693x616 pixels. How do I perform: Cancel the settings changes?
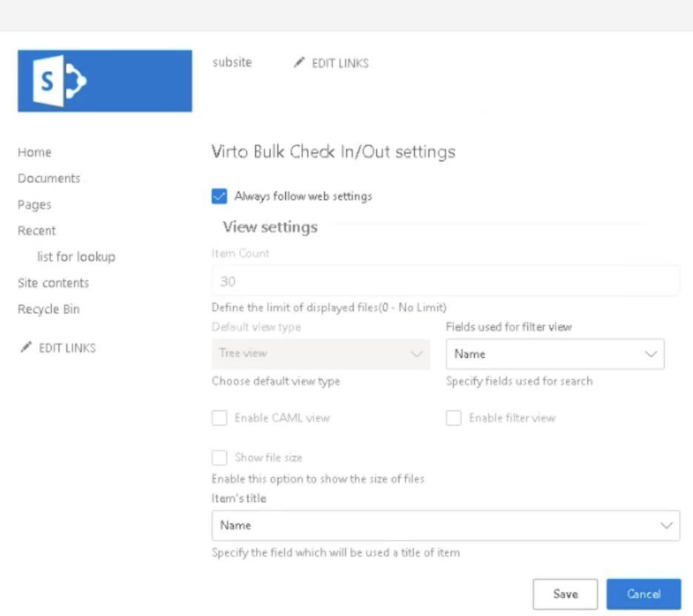pyautogui.click(x=643, y=594)
